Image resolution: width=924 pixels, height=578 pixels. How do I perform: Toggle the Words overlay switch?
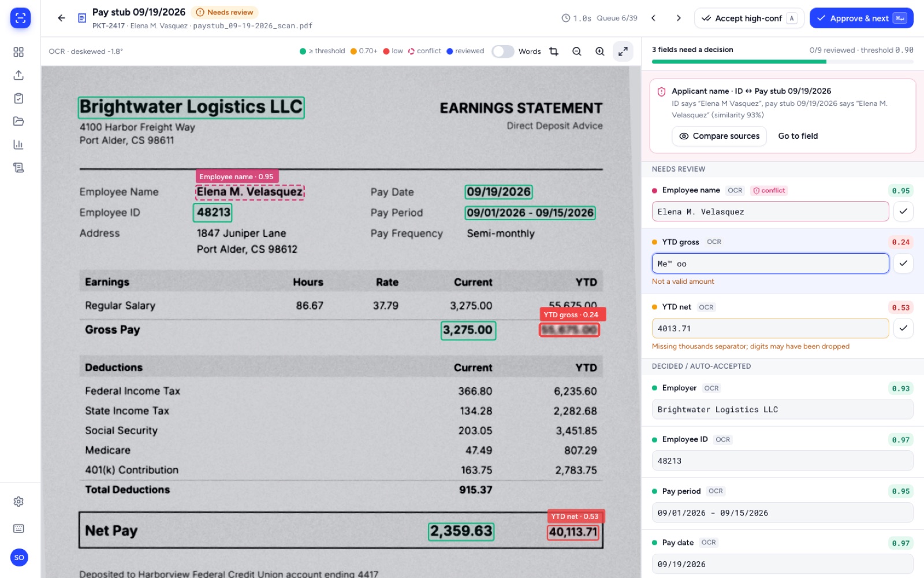coord(503,51)
